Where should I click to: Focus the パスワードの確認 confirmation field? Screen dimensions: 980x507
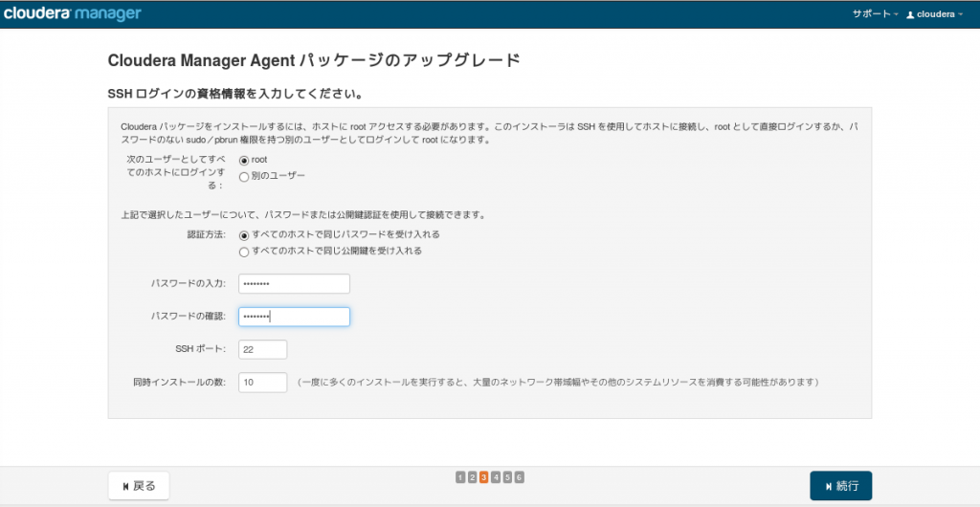(294, 317)
